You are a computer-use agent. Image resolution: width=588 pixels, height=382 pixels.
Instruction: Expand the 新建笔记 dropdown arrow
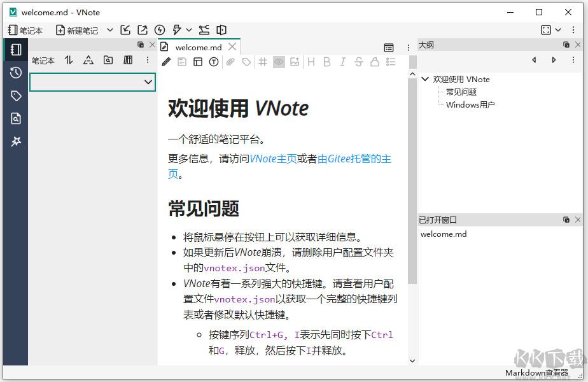pyautogui.click(x=109, y=30)
